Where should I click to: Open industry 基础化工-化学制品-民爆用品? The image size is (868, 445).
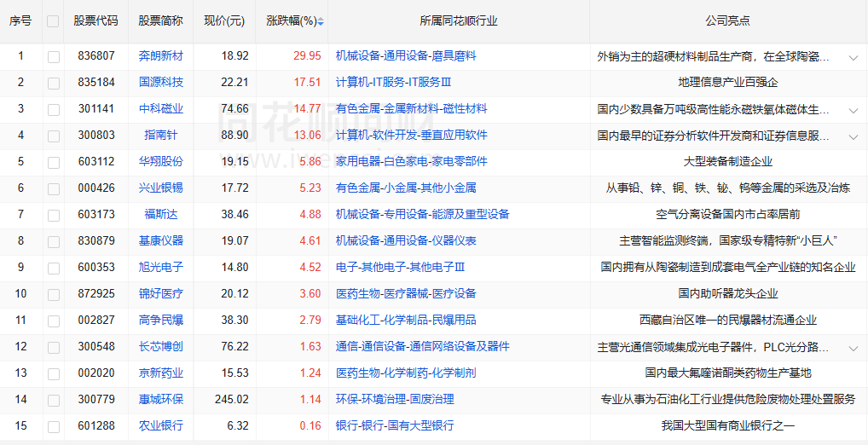click(x=406, y=320)
